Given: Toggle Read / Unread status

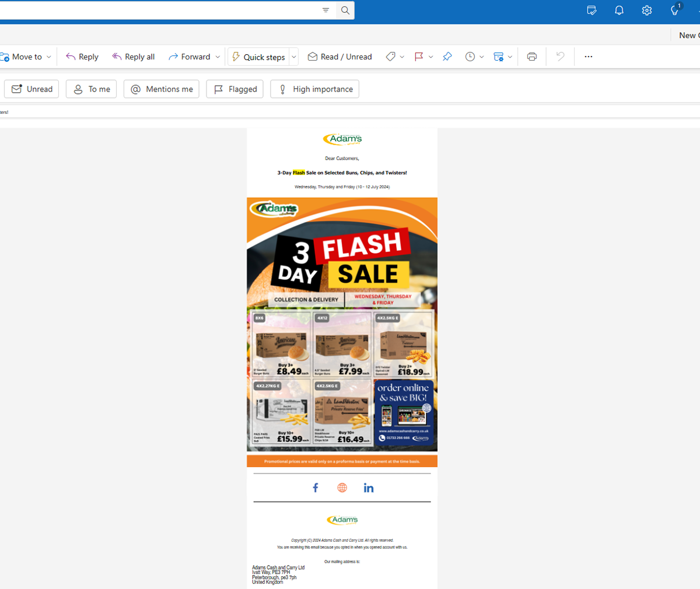Looking at the screenshot, I should click(x=339, y=57).
